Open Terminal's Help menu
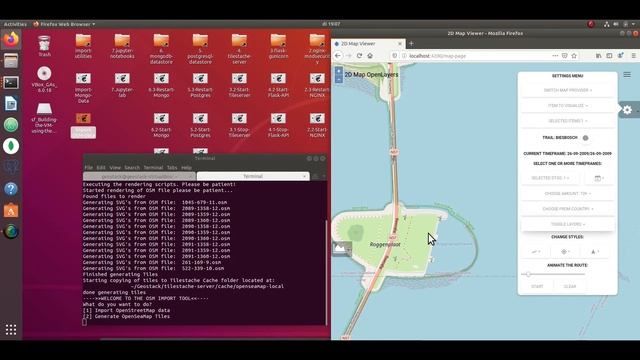 pyautogui.click(x=186, y=168)
